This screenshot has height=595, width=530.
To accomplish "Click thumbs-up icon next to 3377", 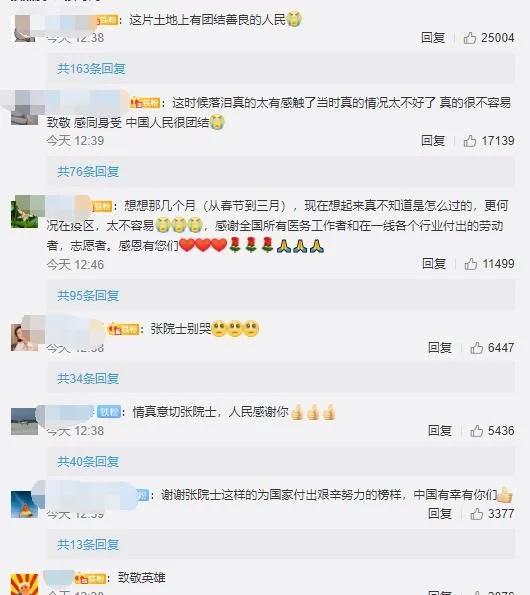I will point(477,514).
